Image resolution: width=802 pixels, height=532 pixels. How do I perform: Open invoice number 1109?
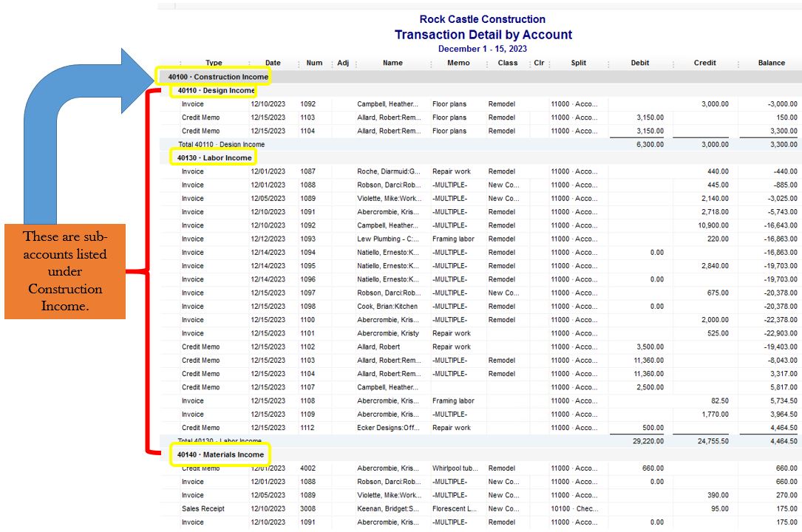tap(308, 415)
